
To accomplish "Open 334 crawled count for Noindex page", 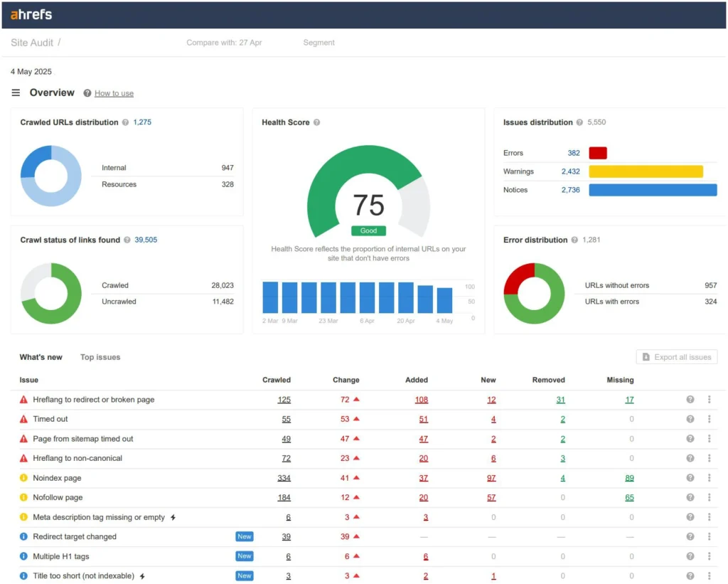I will pos(284,478).
